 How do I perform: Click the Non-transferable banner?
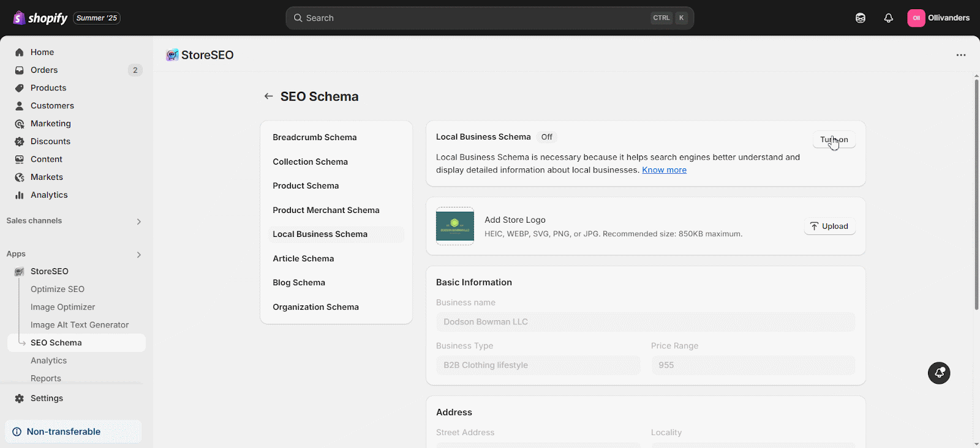pos(73,431)
